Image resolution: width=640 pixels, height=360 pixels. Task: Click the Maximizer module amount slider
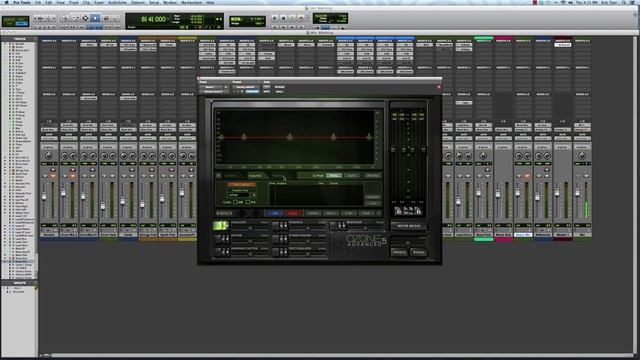coord(365,228)
